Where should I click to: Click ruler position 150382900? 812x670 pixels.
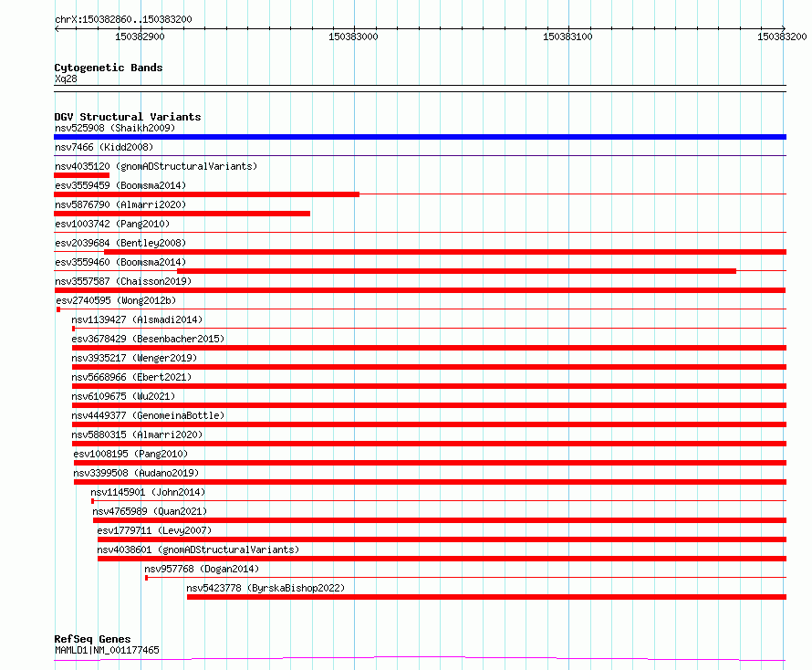140,37
